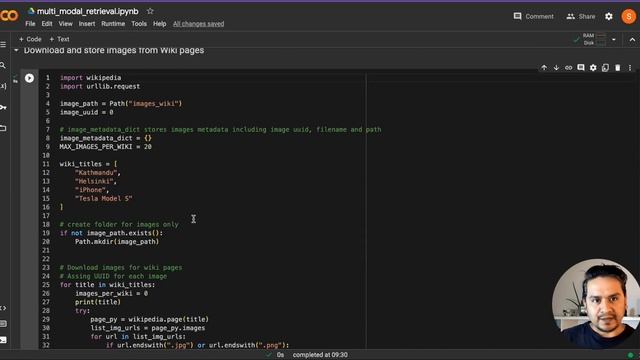Click the 'import urllib.request' line
Image resolution: width=640 pixels, height=360 pixels.
pyautogui.click(x=100, y=86)
